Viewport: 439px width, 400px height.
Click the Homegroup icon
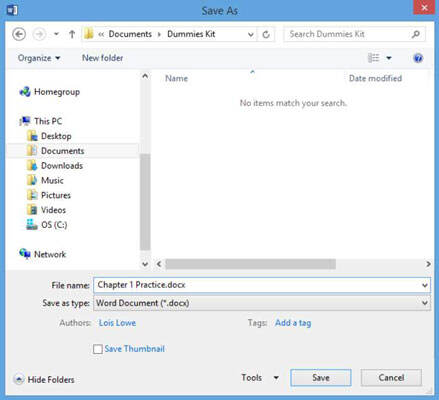point(25,92)
